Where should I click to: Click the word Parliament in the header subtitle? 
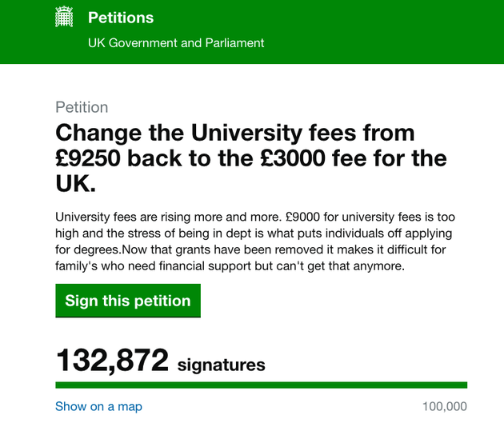(x=234, y=43)
